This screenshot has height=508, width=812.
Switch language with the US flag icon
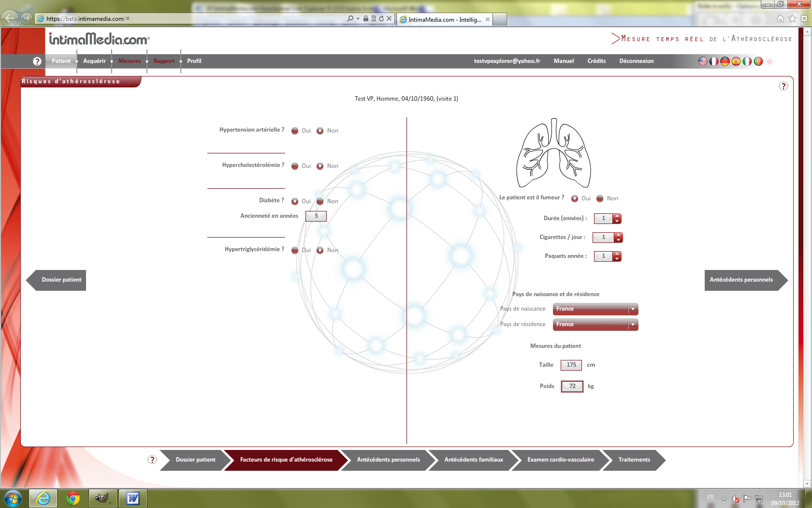(703, 61)
